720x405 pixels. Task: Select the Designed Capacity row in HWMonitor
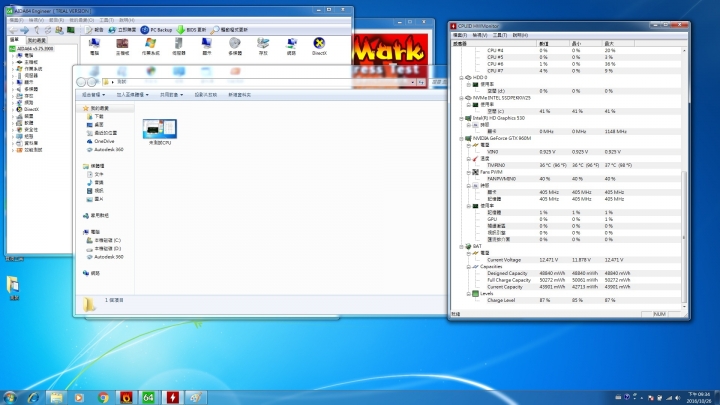[x=566, y=273]
